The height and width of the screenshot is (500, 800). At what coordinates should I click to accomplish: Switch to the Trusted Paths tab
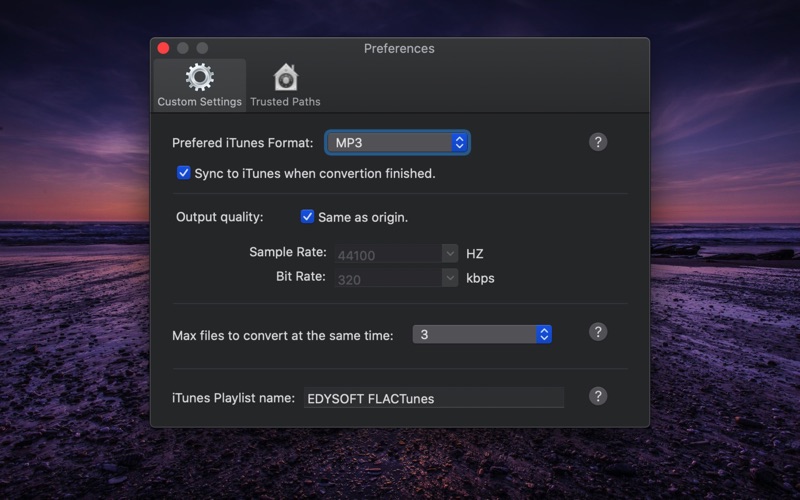point(285,85)
